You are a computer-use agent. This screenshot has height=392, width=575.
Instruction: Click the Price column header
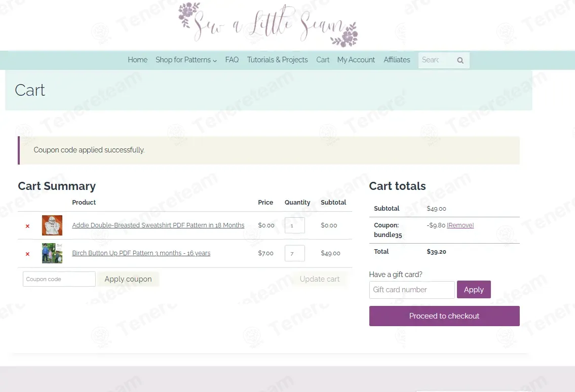[x=265, y=203]
